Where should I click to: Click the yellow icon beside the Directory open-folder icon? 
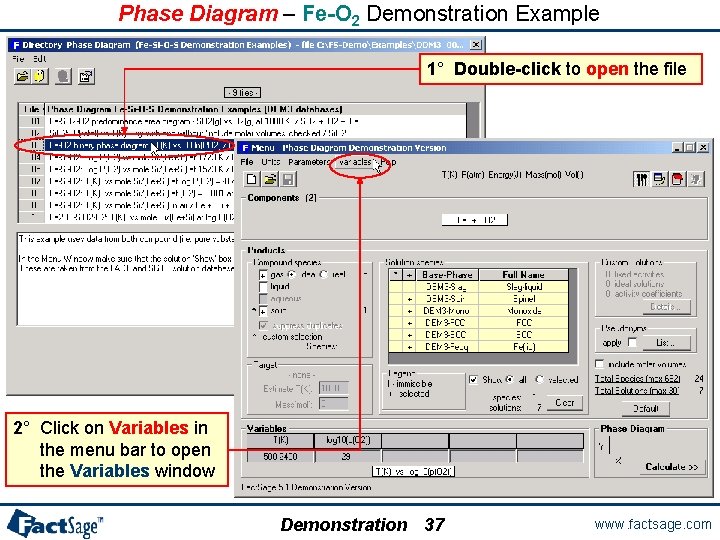coord(39,76)
